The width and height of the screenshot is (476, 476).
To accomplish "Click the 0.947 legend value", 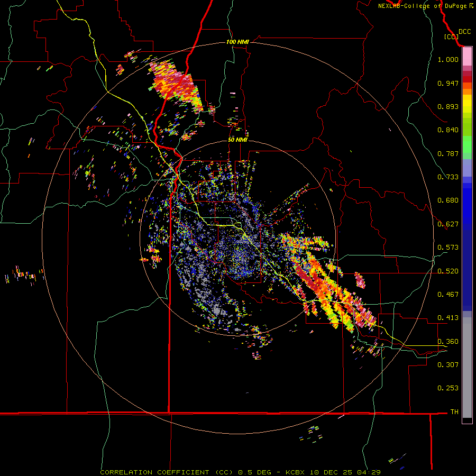I will click(448, 83).
